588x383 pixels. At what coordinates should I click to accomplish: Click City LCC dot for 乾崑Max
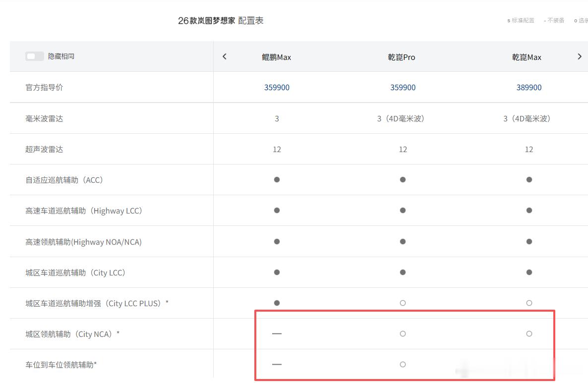click(x=529, y=273)
